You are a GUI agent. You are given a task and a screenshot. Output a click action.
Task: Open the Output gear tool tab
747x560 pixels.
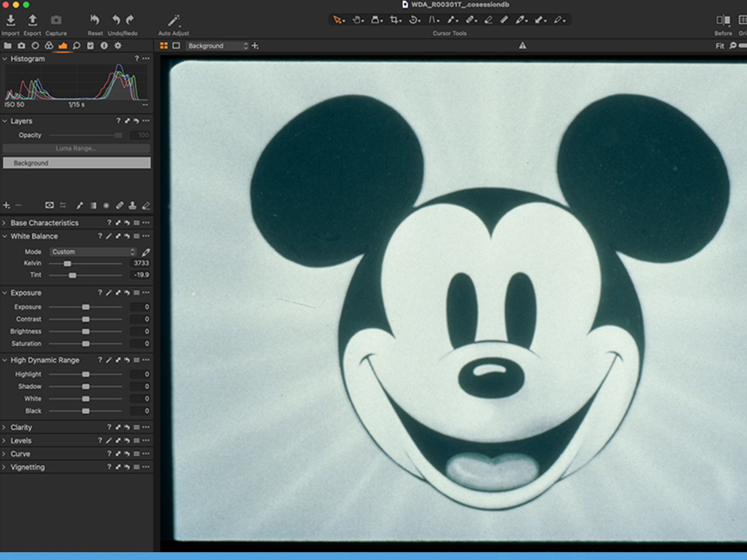tap(118, 46)
